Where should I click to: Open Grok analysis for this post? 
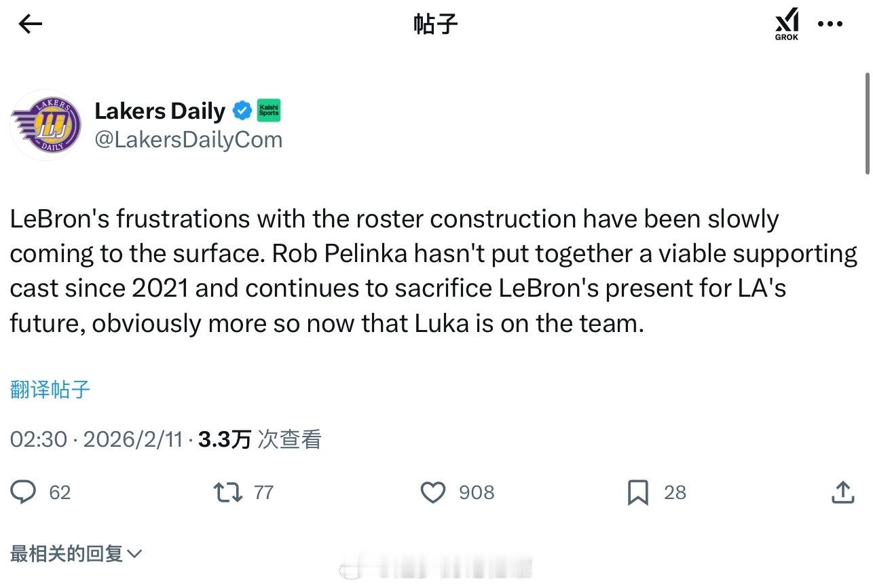point(786,23)
